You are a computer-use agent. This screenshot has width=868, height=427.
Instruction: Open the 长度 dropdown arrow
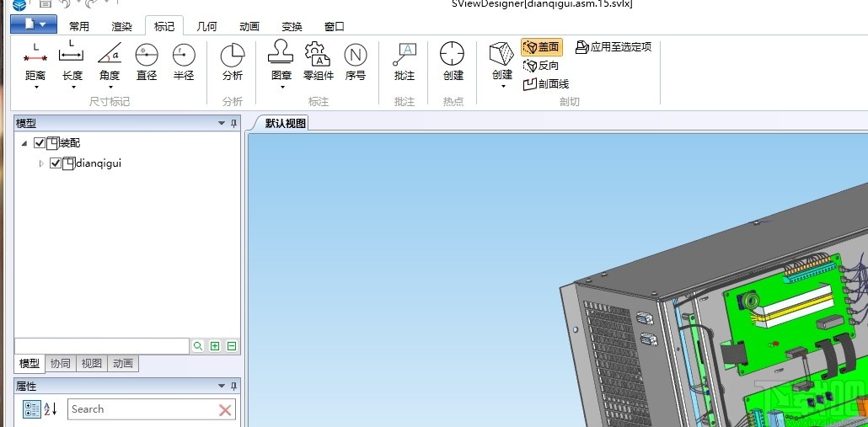[72, 88]
